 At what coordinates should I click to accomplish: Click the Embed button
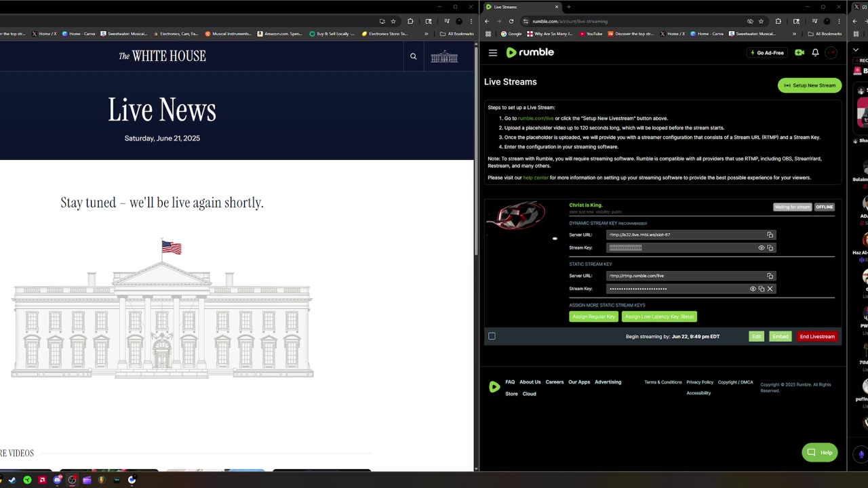tap(781, 336)
